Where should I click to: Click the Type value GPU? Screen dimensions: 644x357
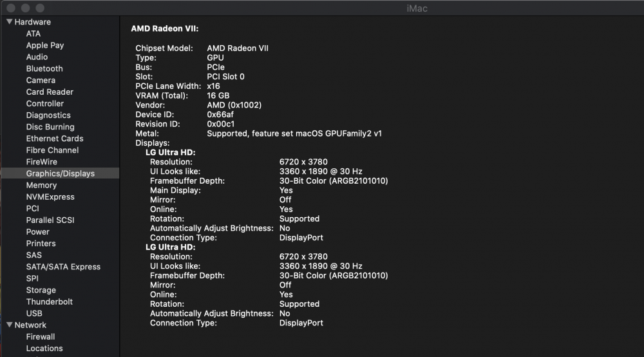coord(215,57)
